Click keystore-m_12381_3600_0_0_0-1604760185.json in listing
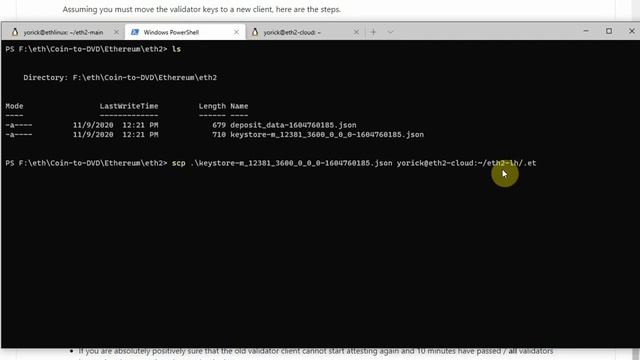The height and width of the screenshot is (360, 640). (x=327, y=134)
